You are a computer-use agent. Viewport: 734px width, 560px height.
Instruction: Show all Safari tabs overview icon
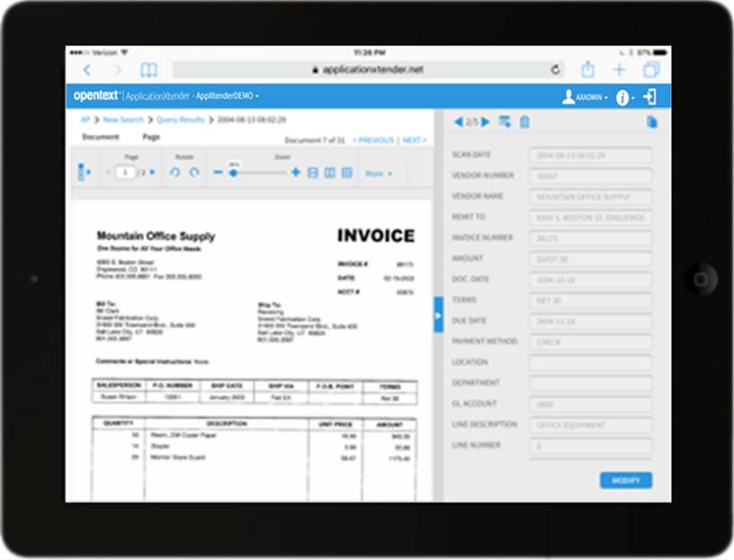[651, 70]
